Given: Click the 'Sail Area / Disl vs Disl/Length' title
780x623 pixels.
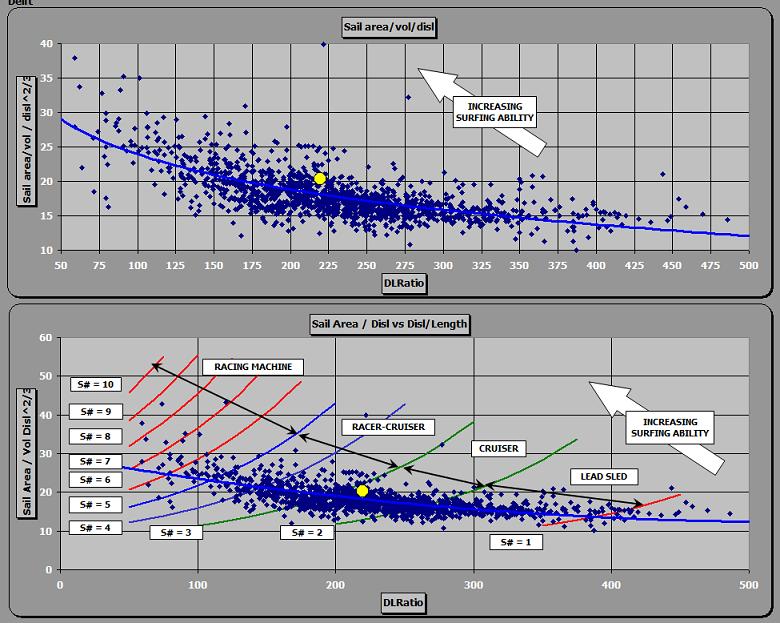Looking at the screenshot, I should tap(390, 324).
